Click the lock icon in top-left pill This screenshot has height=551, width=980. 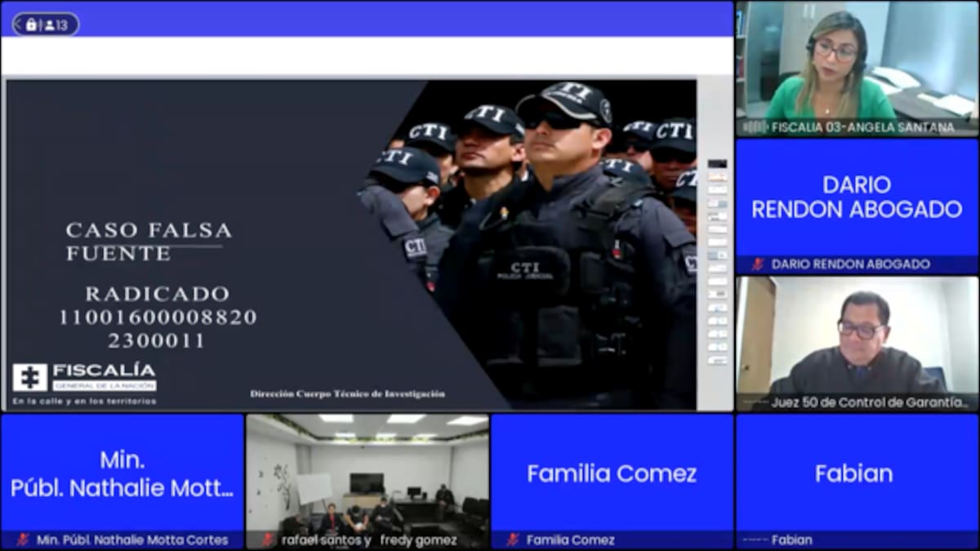[31, 24]
